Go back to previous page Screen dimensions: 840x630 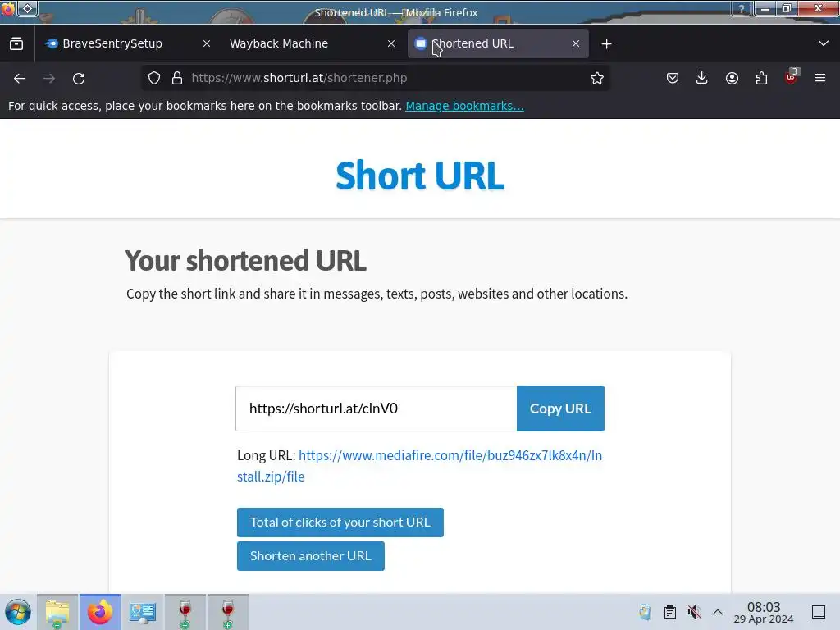20,78
